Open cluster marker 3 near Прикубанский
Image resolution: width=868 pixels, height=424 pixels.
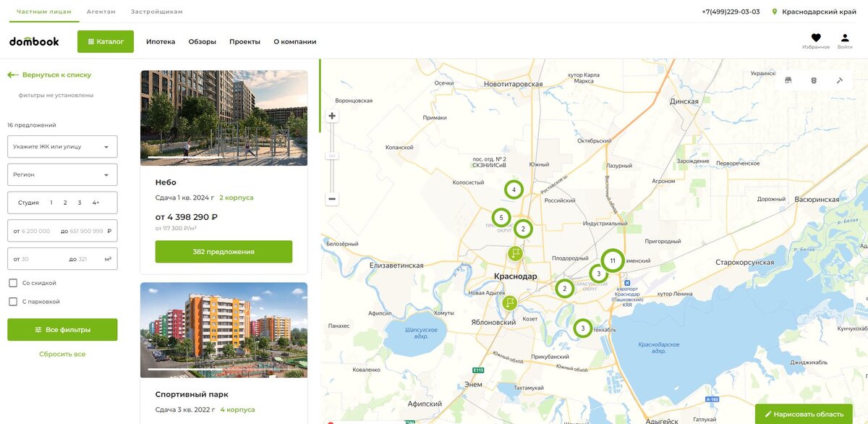[583, 328]
